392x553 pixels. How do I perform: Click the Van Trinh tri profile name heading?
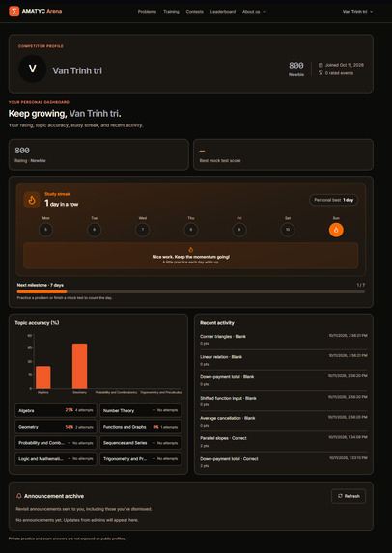pyautogui.click(x=77, y=70)
